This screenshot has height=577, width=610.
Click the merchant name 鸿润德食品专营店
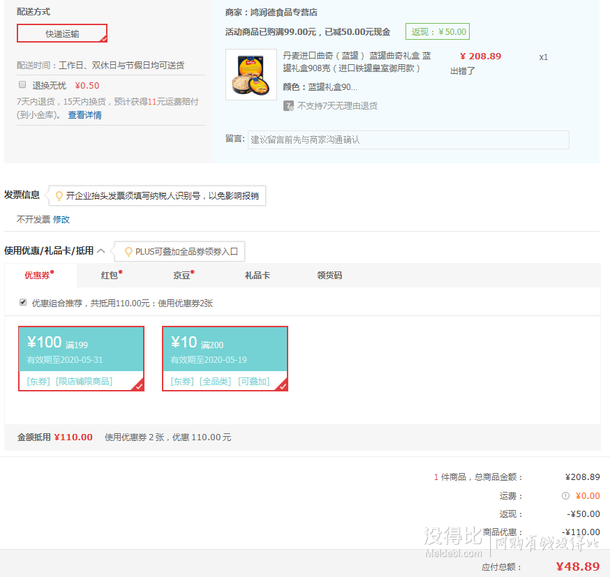284,12
